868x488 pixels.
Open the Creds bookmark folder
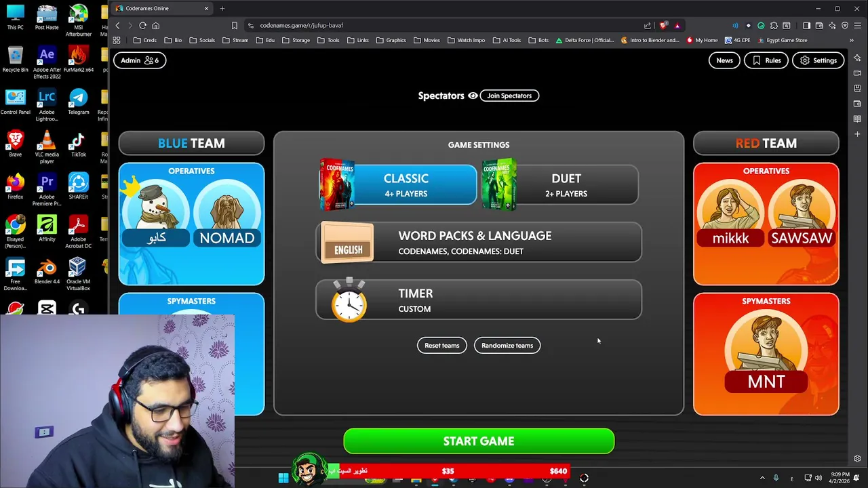(x=145, y=40)
